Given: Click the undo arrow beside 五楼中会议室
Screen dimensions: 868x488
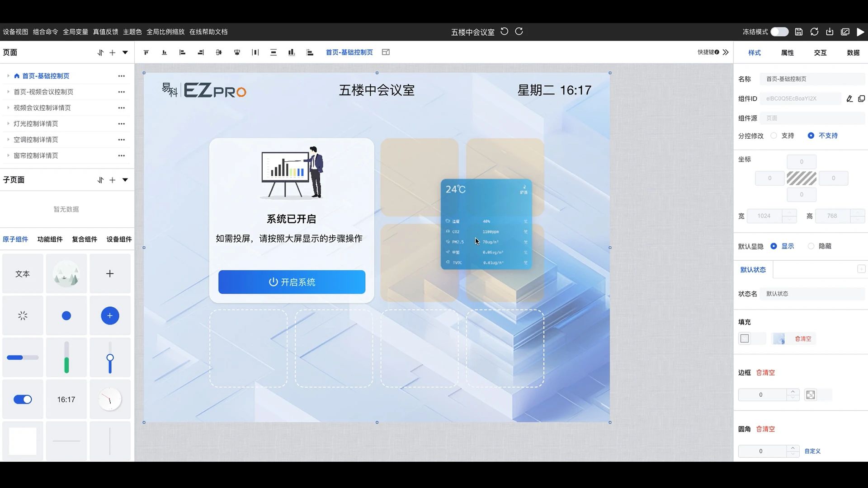Looking at the screenshot, I should [505, 31].
